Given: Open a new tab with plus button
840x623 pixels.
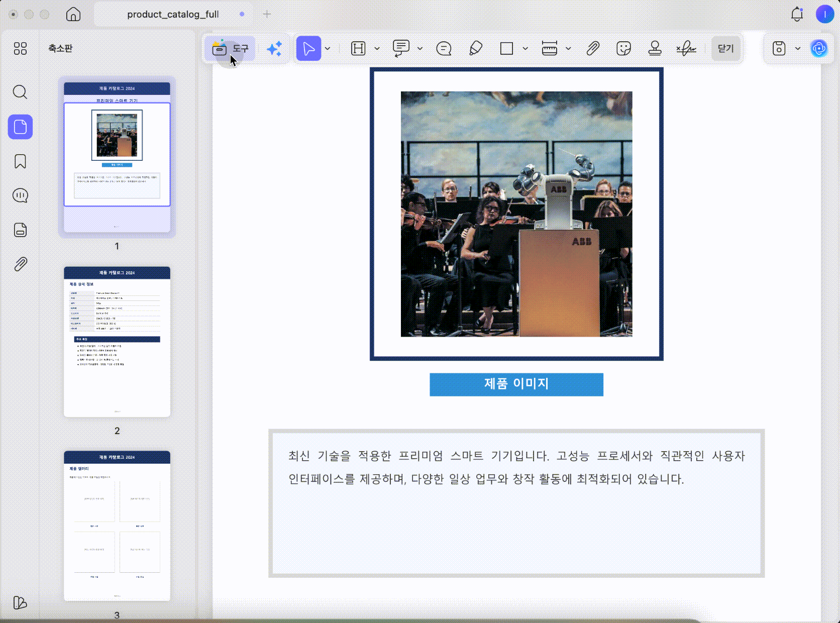Looking at the screenshot, I should pos(267,14).
